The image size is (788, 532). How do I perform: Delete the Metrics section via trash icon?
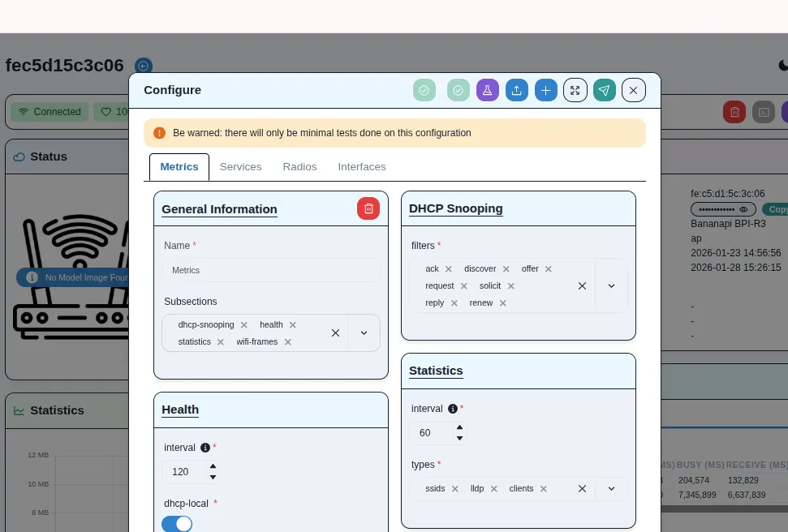(x=368, y=208)
